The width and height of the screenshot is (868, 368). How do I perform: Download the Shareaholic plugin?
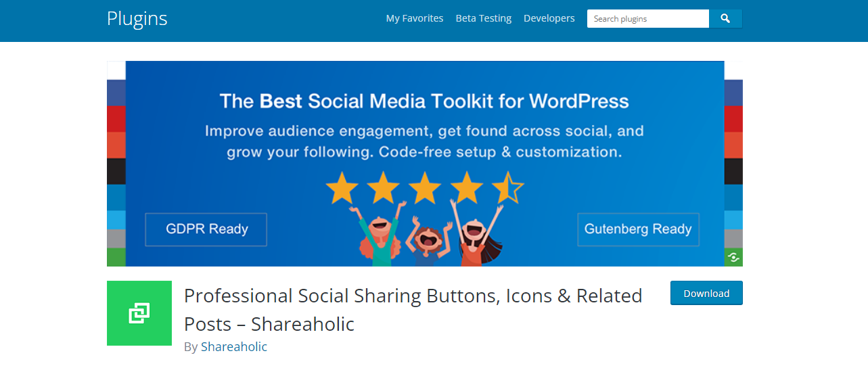[x=706, y=293]
